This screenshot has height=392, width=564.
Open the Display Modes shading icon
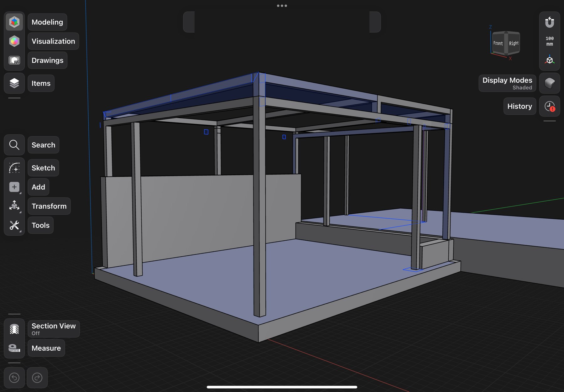pyautogui.click(x=550, y=83)
